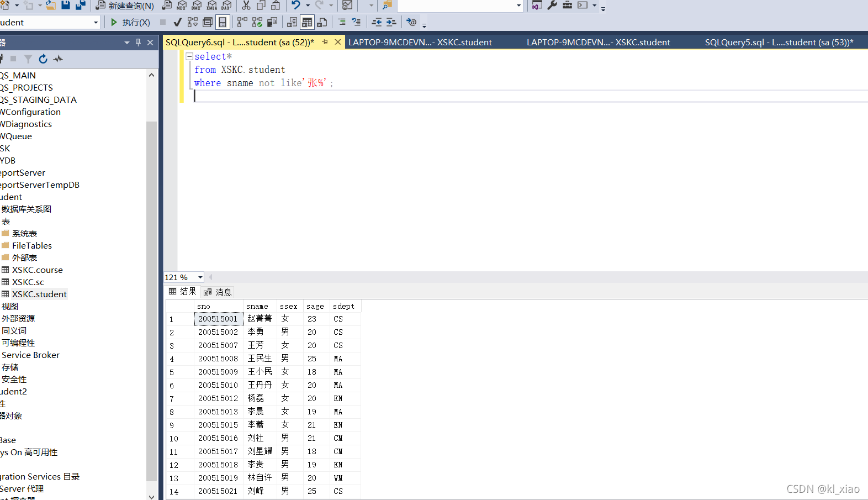Click the Cut scissors icon

[246, 6]
